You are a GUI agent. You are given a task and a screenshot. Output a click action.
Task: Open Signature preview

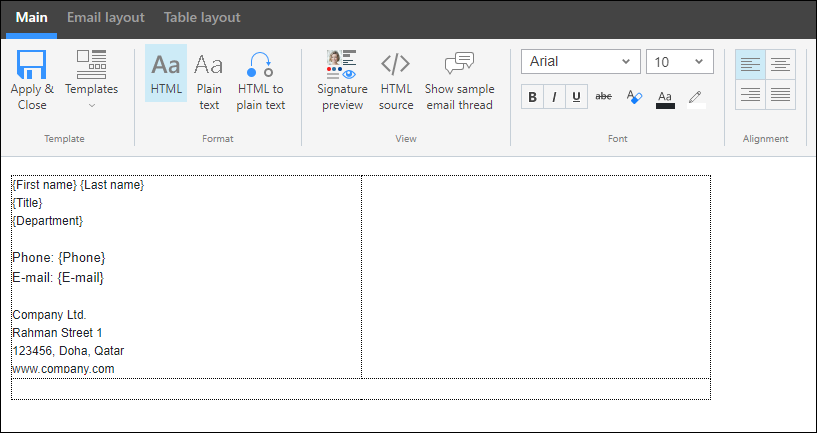tap(342, 80)
